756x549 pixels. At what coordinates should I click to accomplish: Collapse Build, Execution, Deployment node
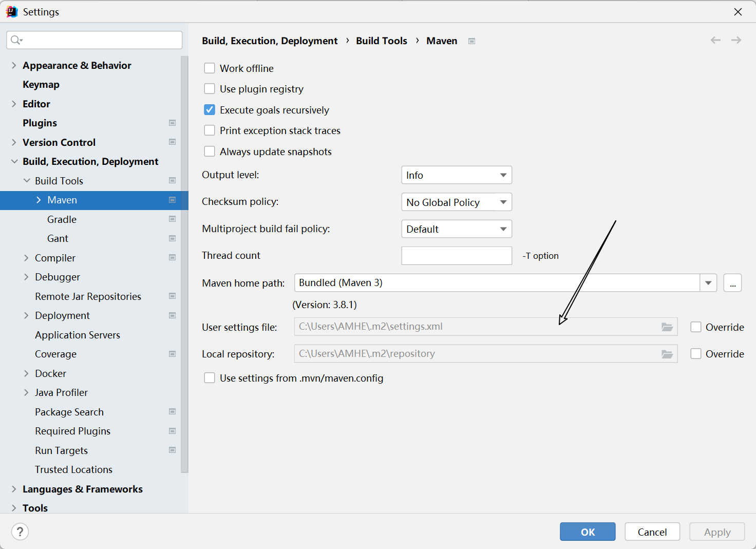coord(14,161)
